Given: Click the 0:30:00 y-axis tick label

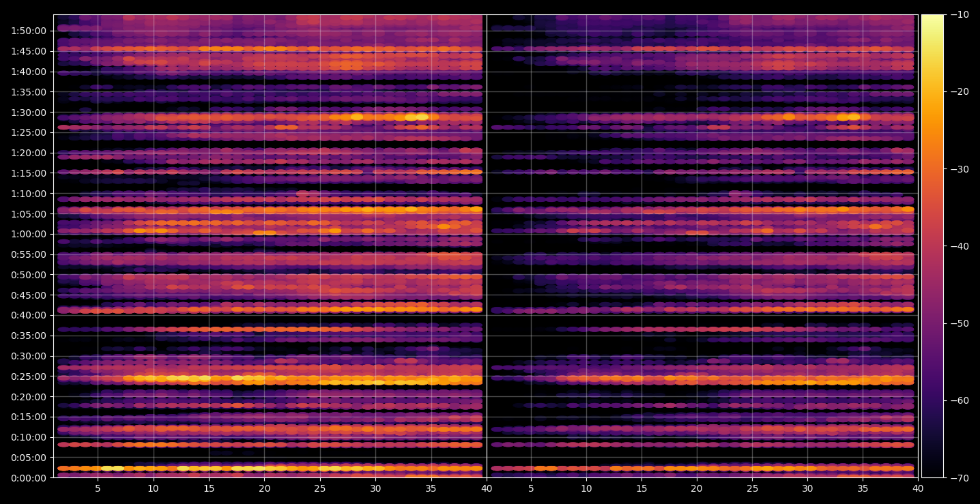Looking at the screenshot, I should coord(29,356).
